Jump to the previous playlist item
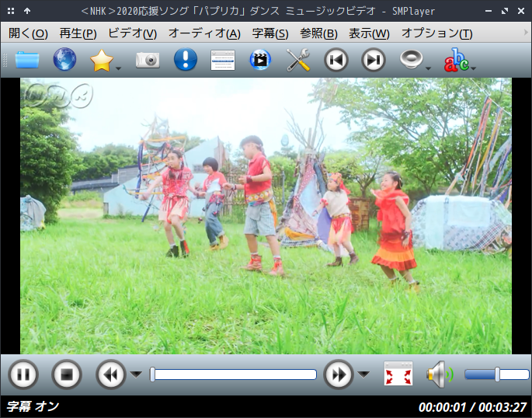 tap(336, 60)
